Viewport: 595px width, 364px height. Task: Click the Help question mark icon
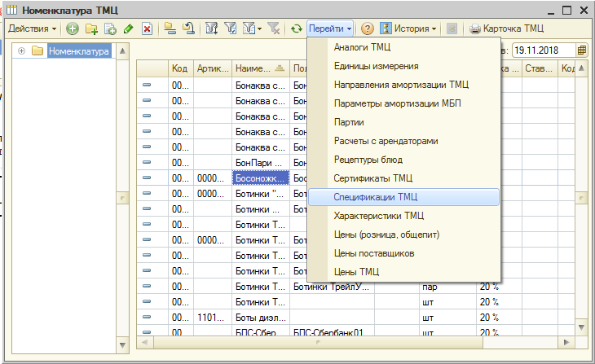point(367,29)
